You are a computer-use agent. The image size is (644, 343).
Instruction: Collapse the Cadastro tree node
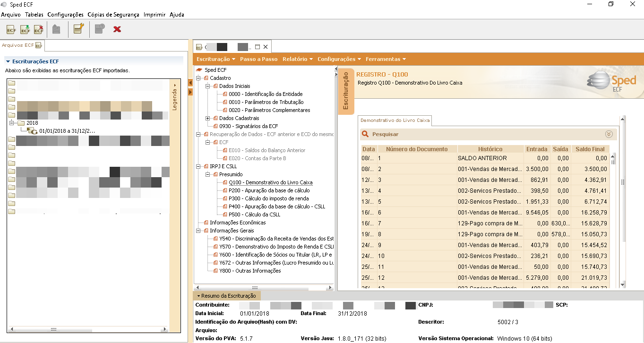[x=199, y=78]
